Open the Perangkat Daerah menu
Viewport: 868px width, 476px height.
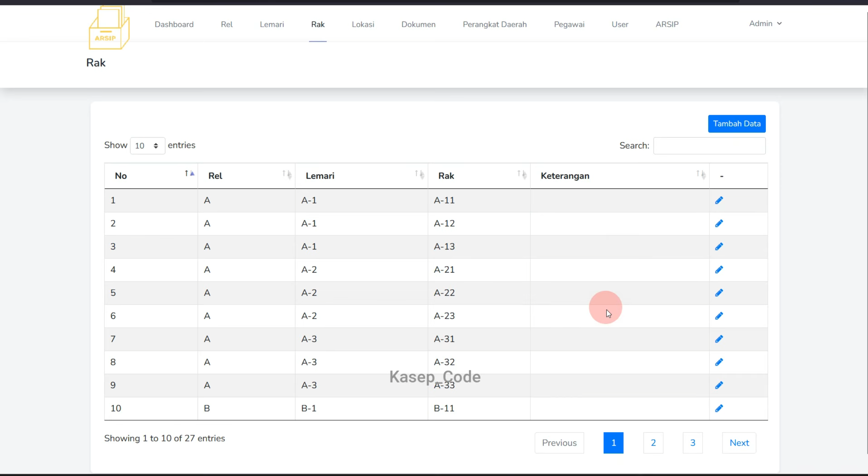point(495,24)
